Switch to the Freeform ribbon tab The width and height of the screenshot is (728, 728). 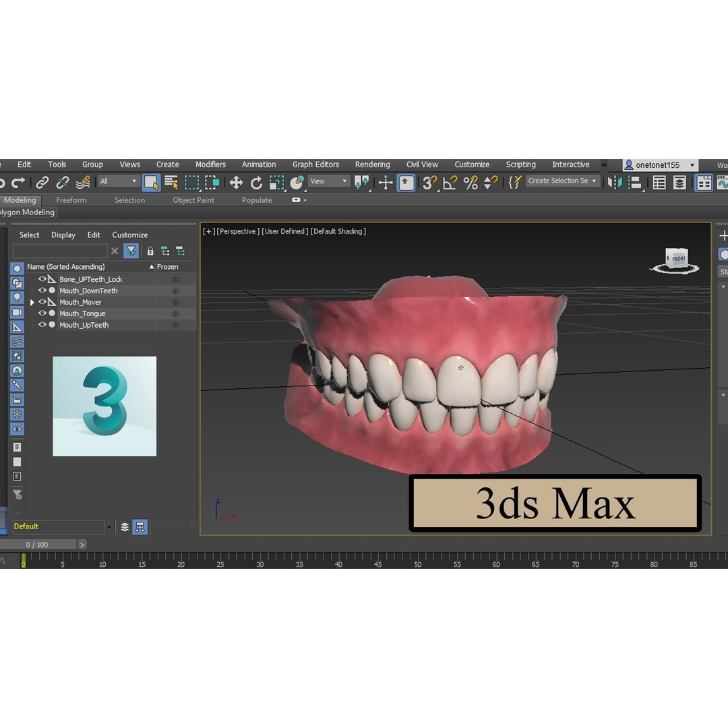(71, 200)
